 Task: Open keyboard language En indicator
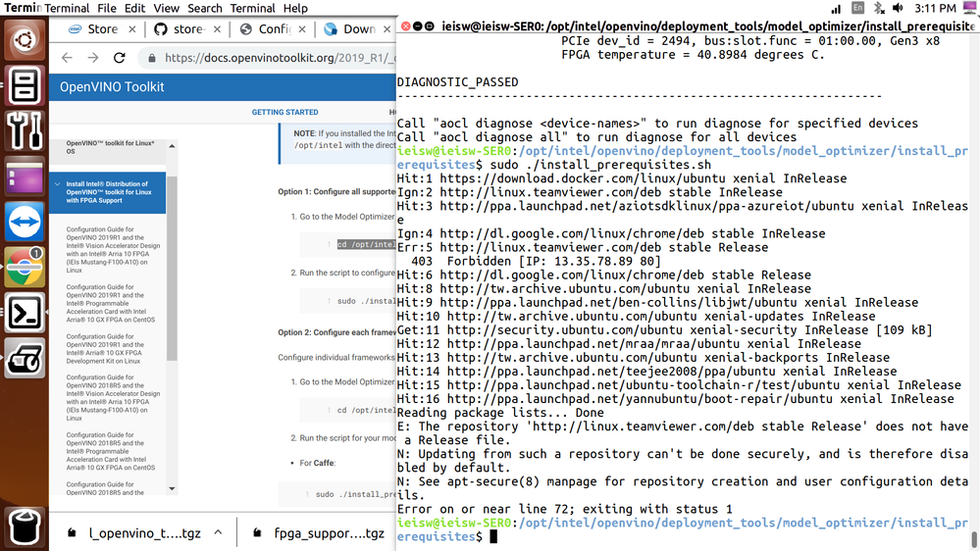(x=857, y=8)
